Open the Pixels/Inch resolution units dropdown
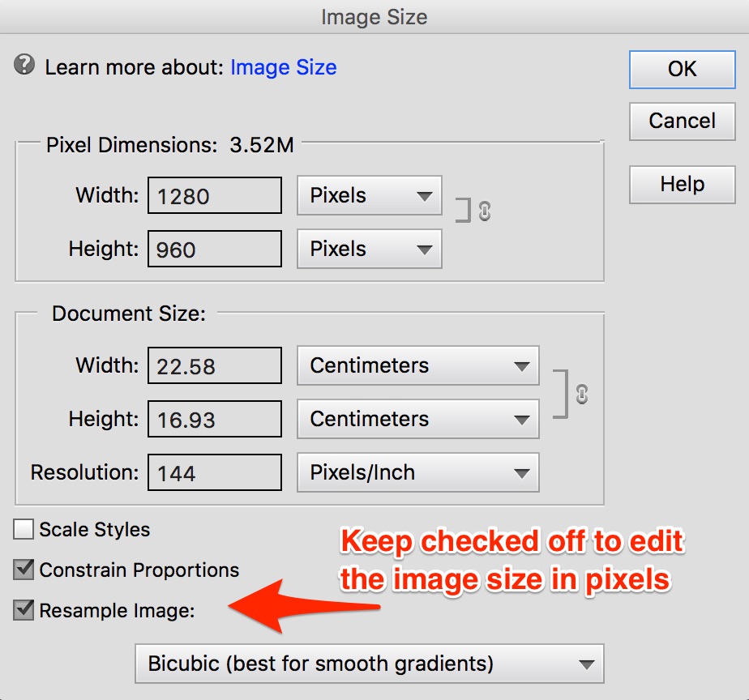Viewport: 749px width, 700px height. tap(417, 473)
